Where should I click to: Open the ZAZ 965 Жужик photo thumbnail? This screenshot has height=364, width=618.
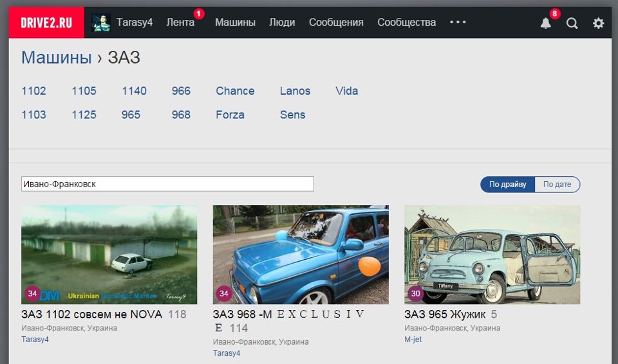pos(492,255)
